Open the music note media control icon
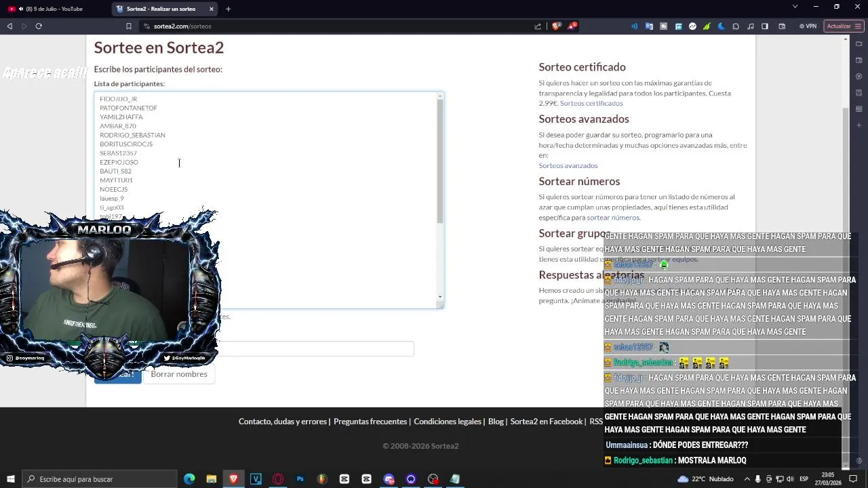The height and width of the screenshot is (488, 868). coord(750,26)
